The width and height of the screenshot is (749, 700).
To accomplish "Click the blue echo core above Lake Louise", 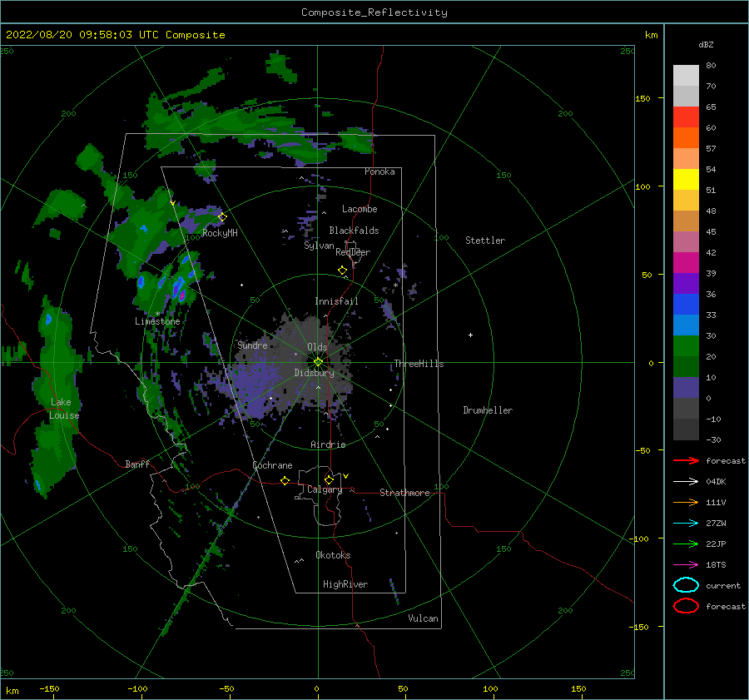I will [48, 320].
